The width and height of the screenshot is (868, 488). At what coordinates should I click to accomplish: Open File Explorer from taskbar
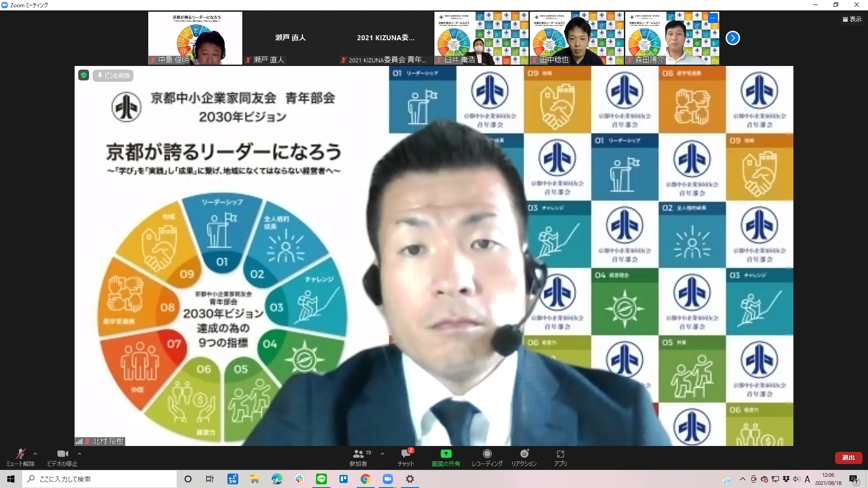255,479
